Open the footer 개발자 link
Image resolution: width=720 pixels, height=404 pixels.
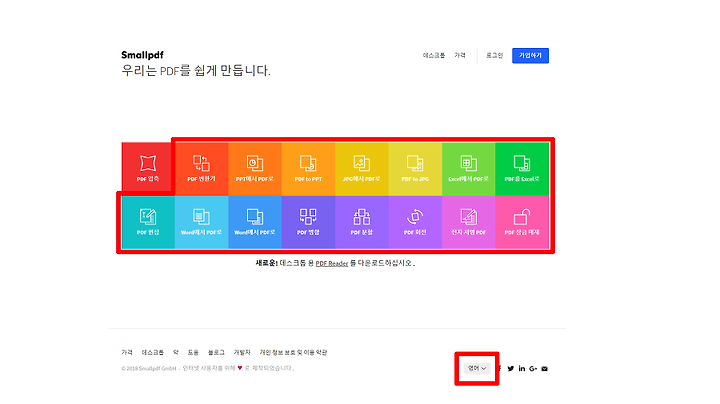[242, 352]
